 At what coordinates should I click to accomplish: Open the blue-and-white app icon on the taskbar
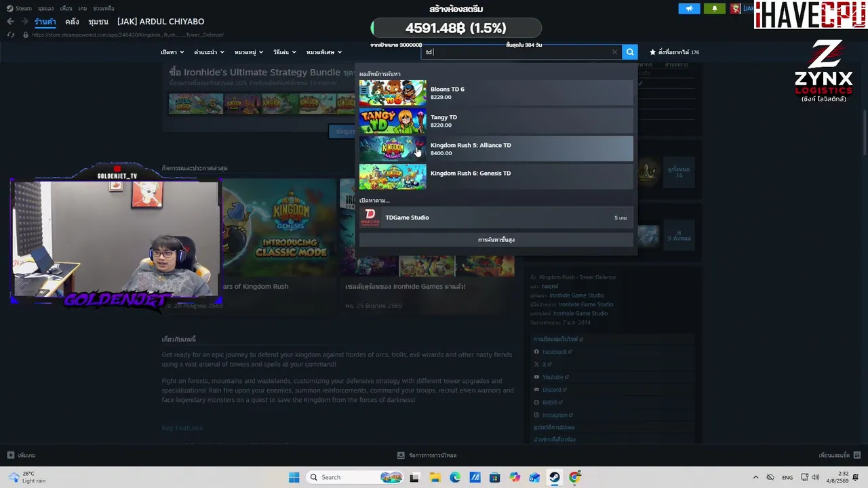pos(475,477)
